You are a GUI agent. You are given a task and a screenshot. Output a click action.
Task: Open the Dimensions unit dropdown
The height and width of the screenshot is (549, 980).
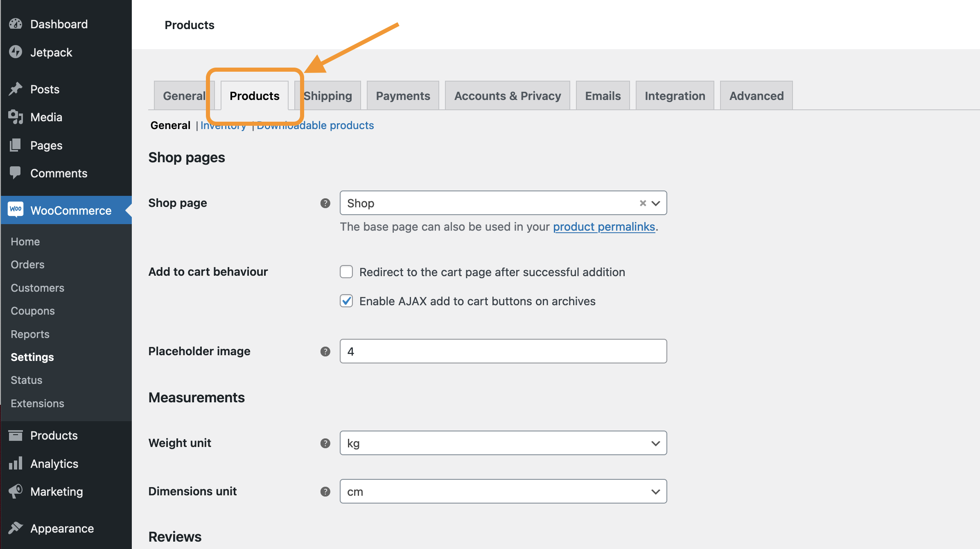pos(503,491)
